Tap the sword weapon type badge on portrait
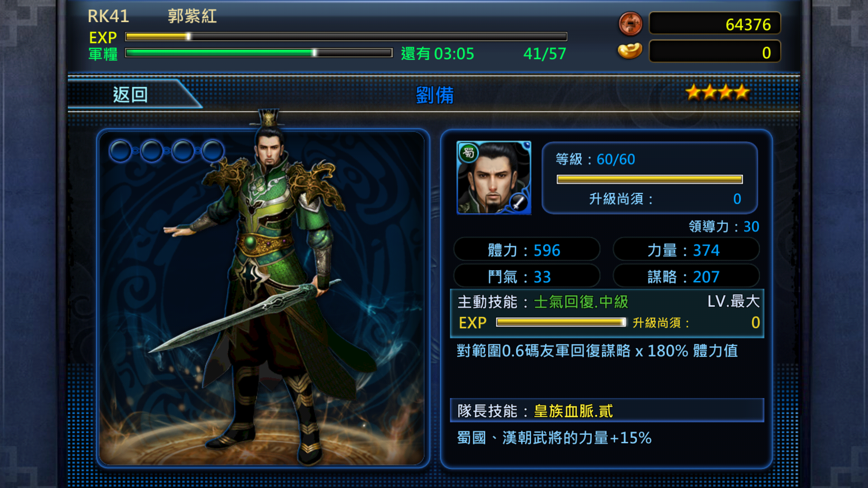 [519, 202]
